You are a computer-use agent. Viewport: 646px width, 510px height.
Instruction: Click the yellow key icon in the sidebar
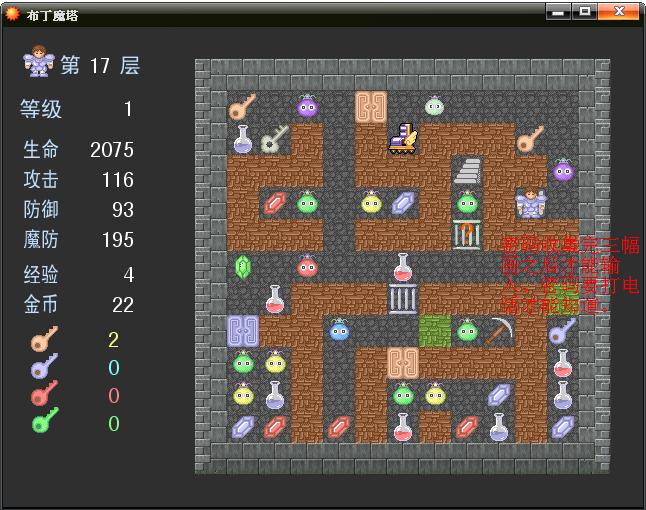44,339
